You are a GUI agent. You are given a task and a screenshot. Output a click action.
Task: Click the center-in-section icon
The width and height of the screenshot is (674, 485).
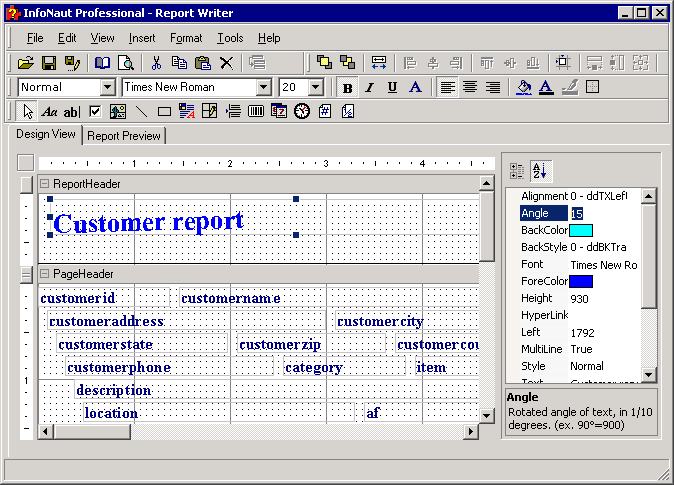(563, 62)
